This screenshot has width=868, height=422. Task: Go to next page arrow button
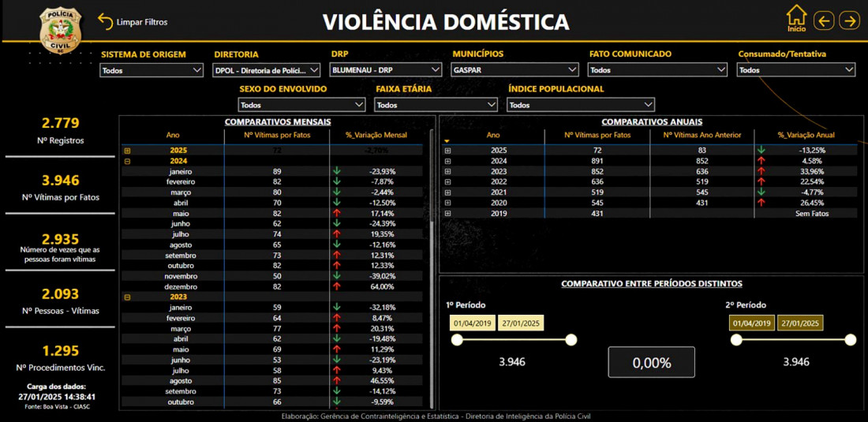pos(848,21)
